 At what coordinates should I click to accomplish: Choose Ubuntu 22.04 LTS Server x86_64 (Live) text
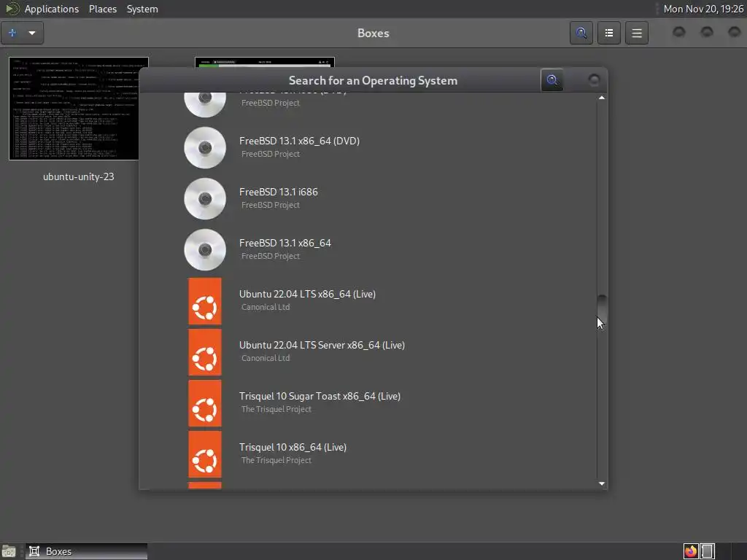point(322,345)
